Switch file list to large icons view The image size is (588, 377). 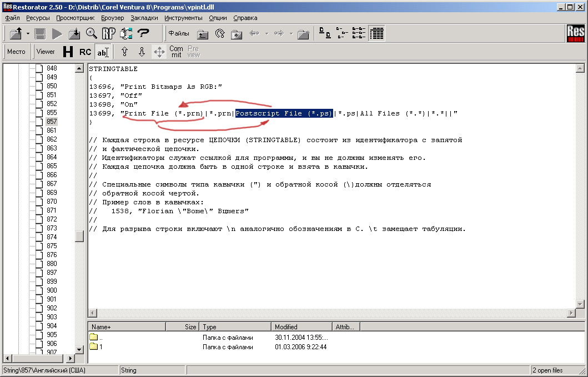325,33
